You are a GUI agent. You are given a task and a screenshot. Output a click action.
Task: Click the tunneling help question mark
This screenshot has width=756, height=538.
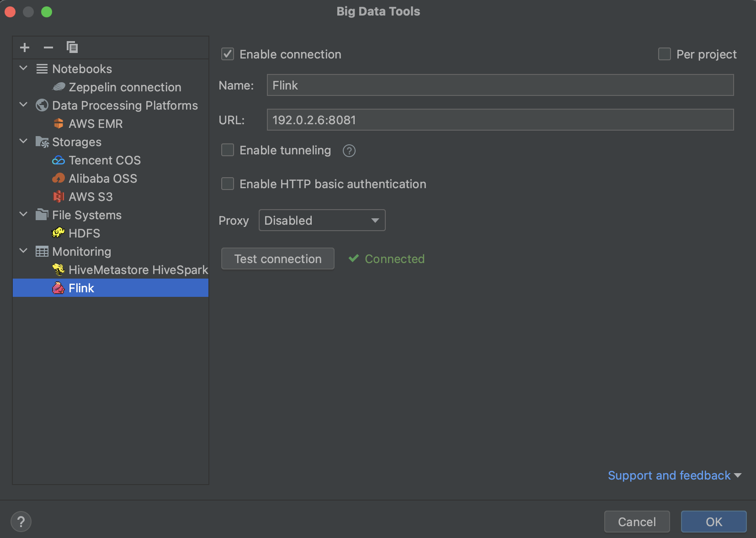349,150
